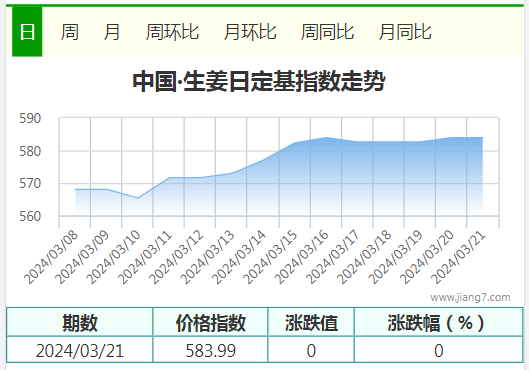529x370 pixels.
Task: Click the 2024/03/21 last data point
Action: [x=483, y=137]
